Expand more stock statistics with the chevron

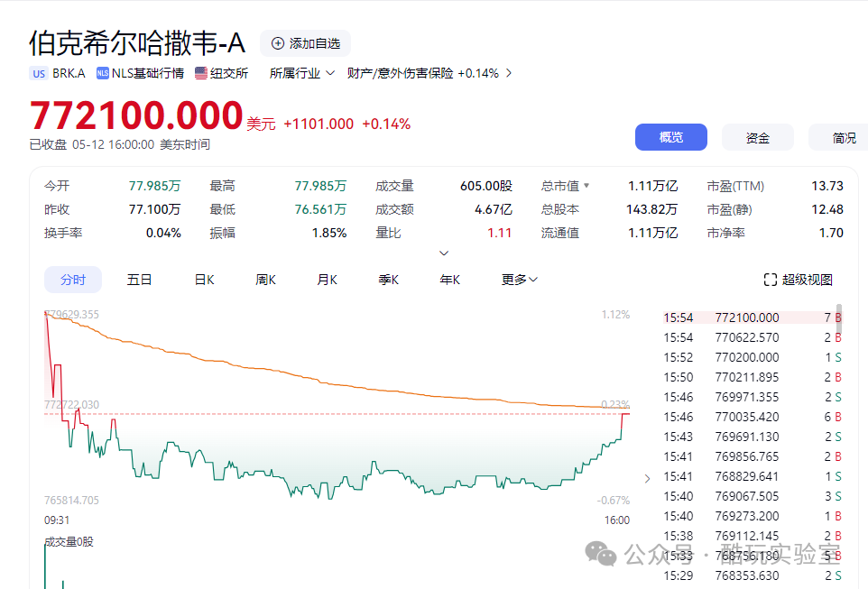(443, 253)
